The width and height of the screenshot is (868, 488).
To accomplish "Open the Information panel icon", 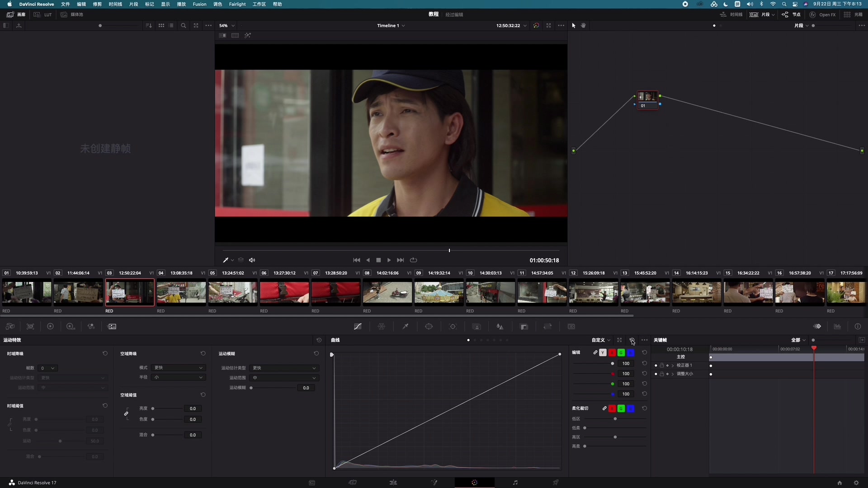I will coord(858,327).
